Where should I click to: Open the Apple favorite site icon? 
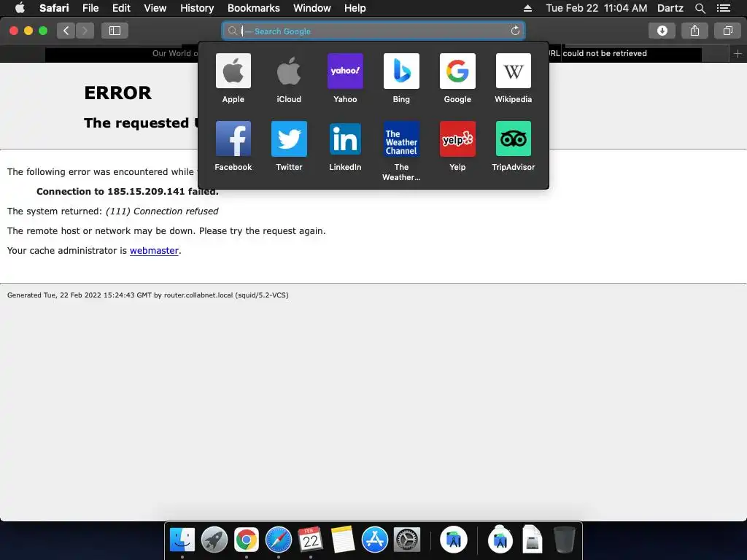pyautogui.click(x=233, y=71)
